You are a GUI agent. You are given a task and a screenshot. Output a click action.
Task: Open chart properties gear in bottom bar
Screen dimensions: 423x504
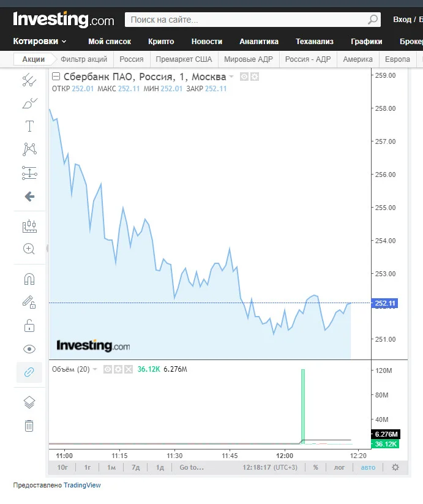pos(395,467)
